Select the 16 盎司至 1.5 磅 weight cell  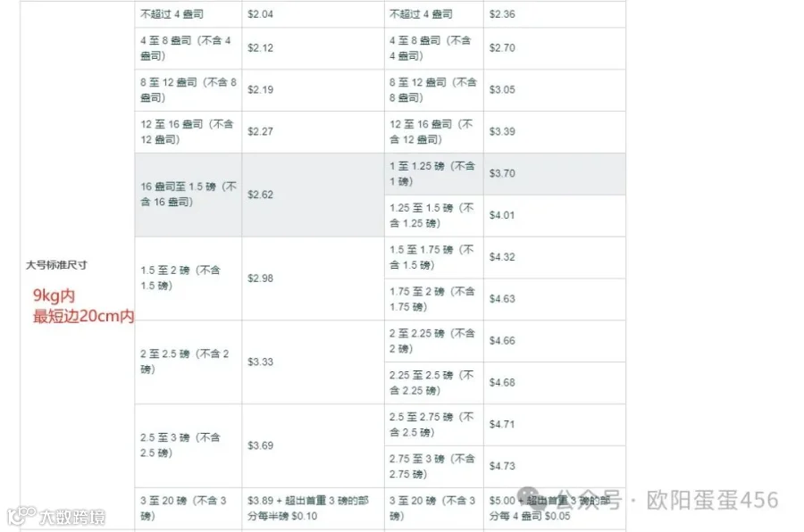[188, 195]
